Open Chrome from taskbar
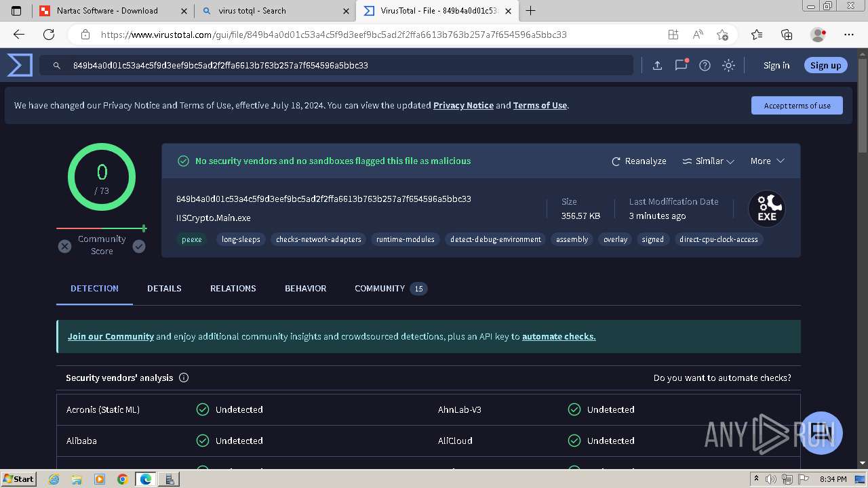 pyautogui.click(x=122, y=479)
